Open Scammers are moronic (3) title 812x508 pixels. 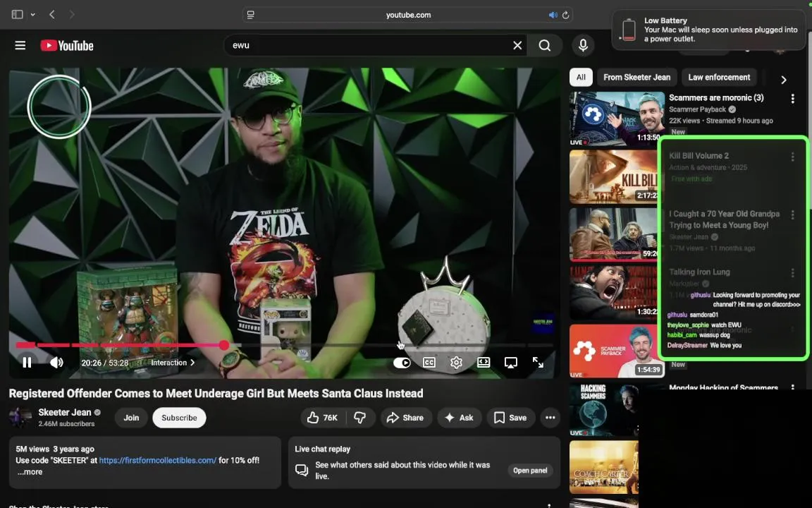(x=716, y=97)
